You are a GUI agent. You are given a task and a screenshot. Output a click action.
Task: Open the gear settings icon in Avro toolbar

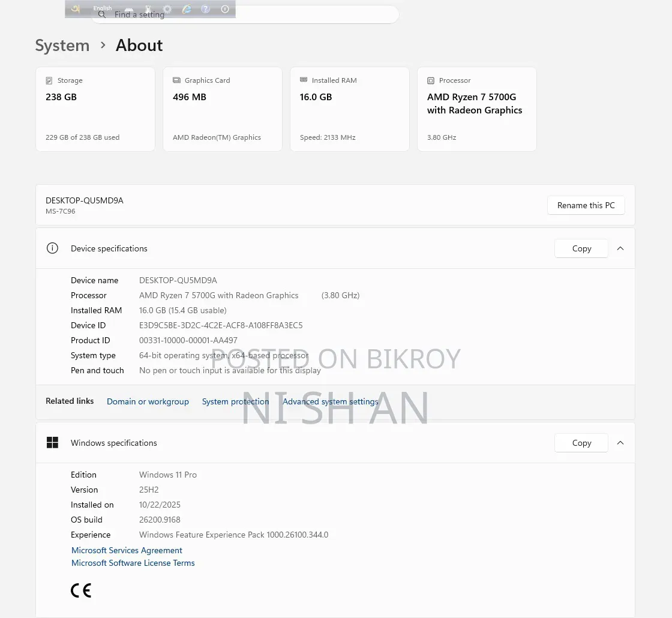click(x=167, y=9)
